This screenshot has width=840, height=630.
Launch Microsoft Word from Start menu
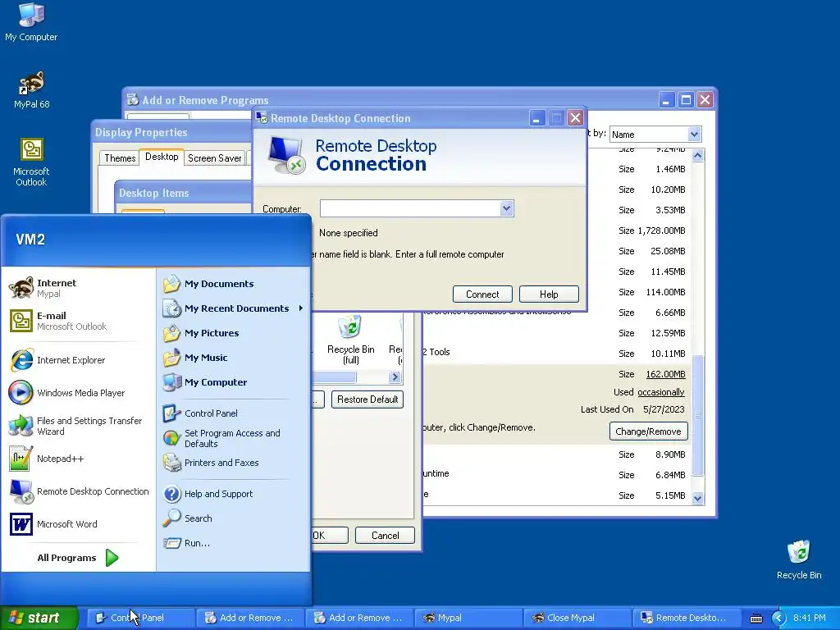pyautogui.click(x=78, y=524)
